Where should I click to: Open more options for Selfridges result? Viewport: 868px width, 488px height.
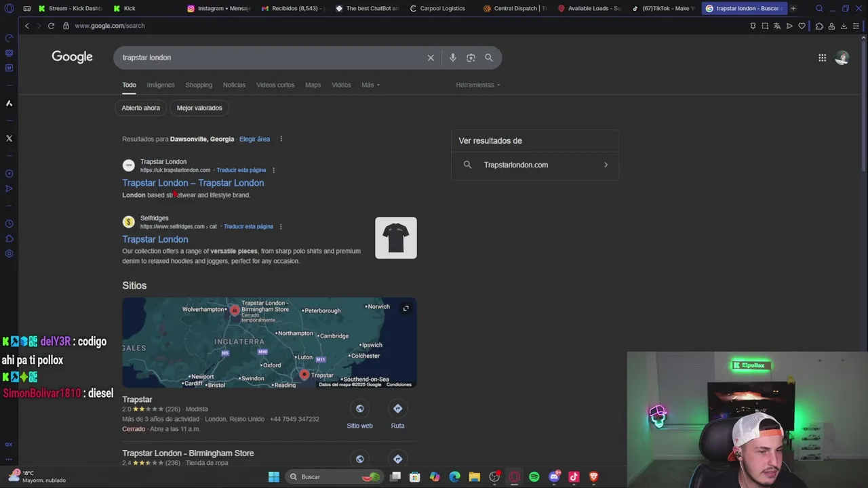pyautogui.click(x=281, y=226)
